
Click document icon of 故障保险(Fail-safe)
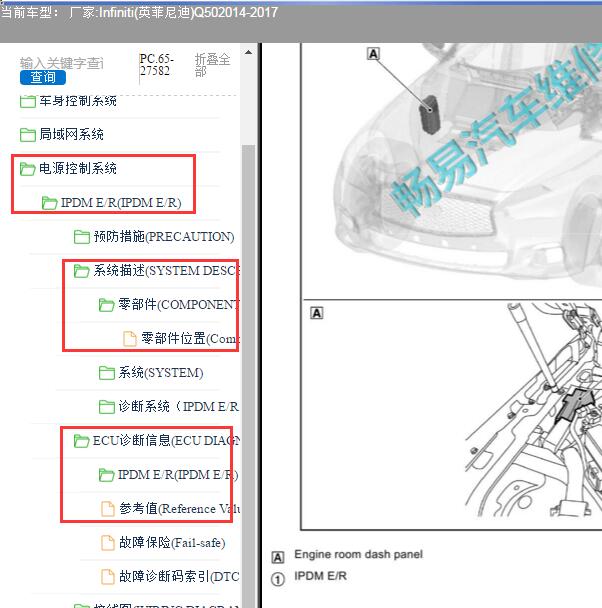[x=108, y=543]
